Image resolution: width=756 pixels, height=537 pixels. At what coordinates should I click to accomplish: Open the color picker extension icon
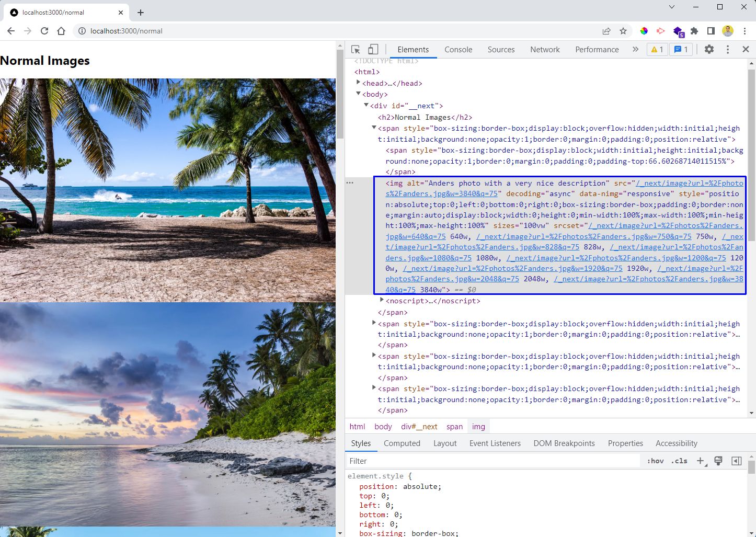click(x=644, y=31)
